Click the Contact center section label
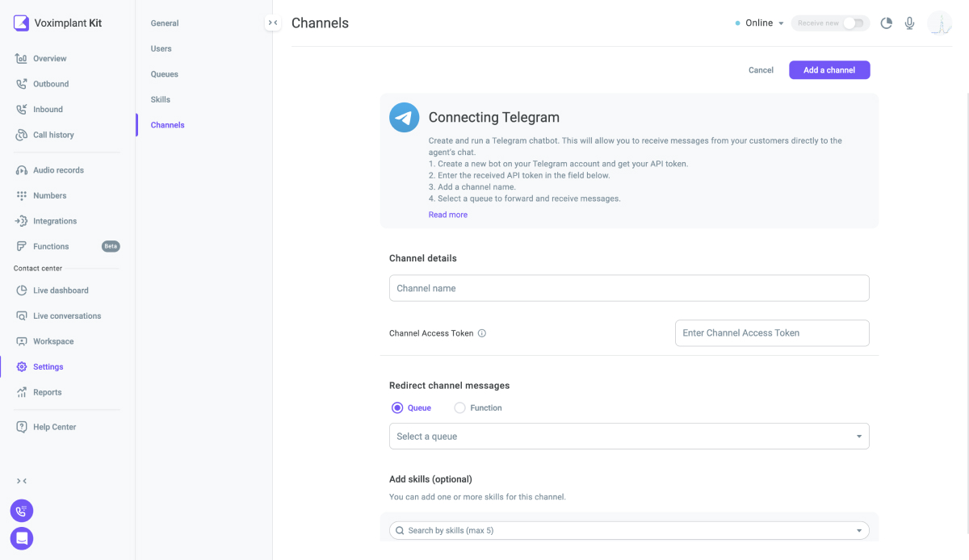The height and width of the screenshot is (560, 969). (x=38, y=268)
